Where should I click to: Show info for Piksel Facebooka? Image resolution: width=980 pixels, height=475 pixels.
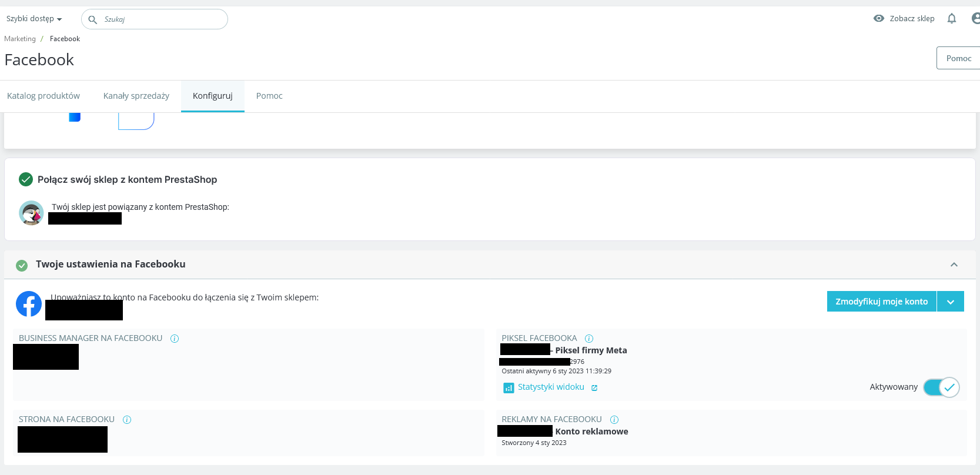(x=589, y=339)
